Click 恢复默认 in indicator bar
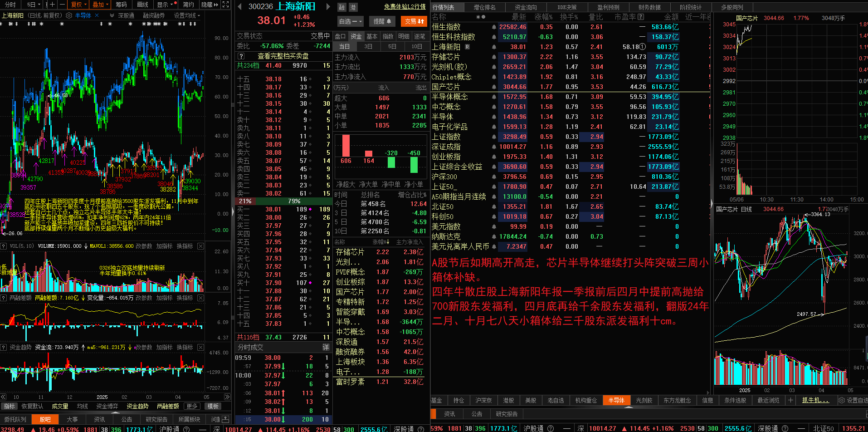The height and width of the screenshot is (432, 868). point(32,406)
